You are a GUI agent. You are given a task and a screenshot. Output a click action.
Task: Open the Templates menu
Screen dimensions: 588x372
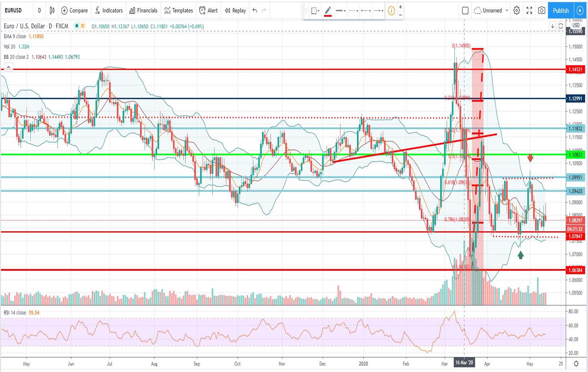[179, 11]
